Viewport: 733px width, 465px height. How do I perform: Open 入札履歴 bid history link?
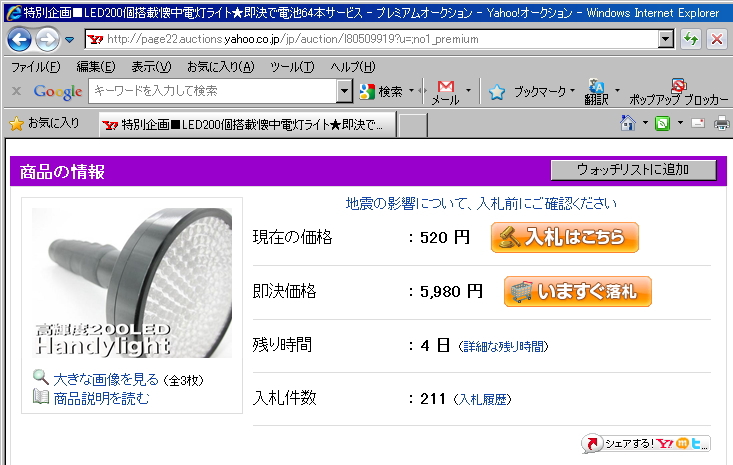(x=482, y=399)
